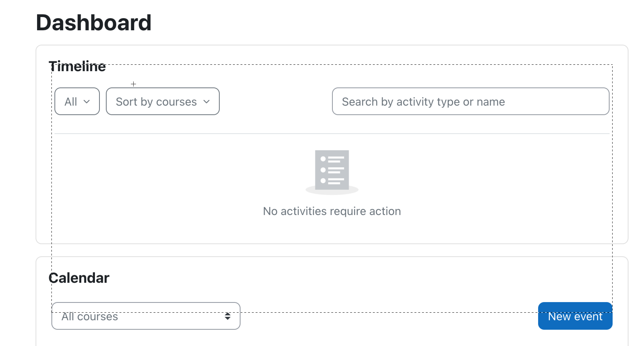644x346 pixels.
Task: Click the up-down arrows in All courses
Action: (227, 316)
